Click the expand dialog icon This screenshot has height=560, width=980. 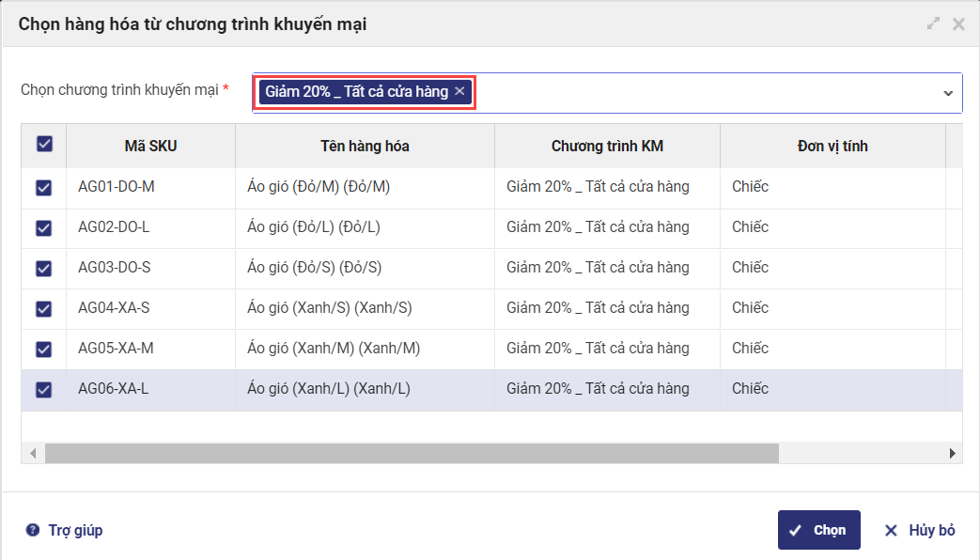[x=933, y=24]
